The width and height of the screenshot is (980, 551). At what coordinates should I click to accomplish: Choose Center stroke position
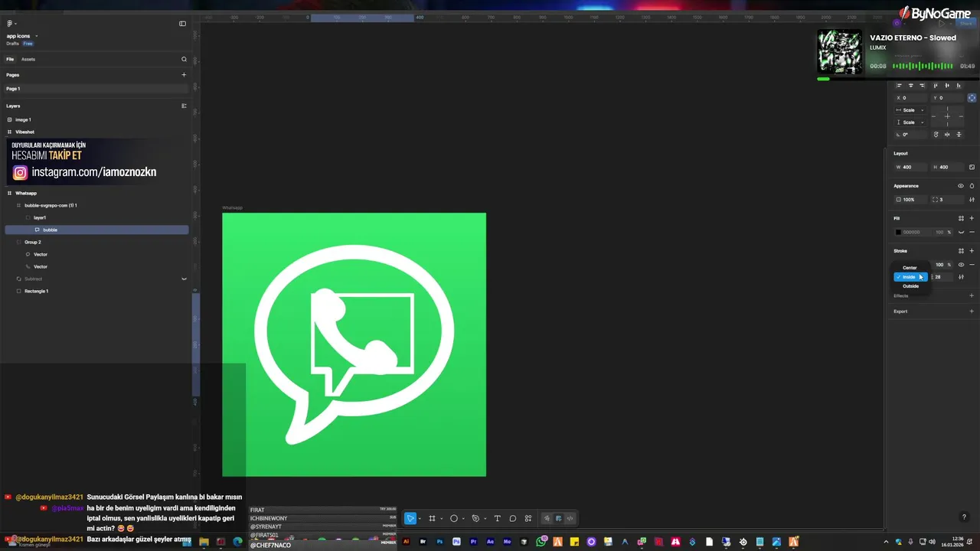910,268
